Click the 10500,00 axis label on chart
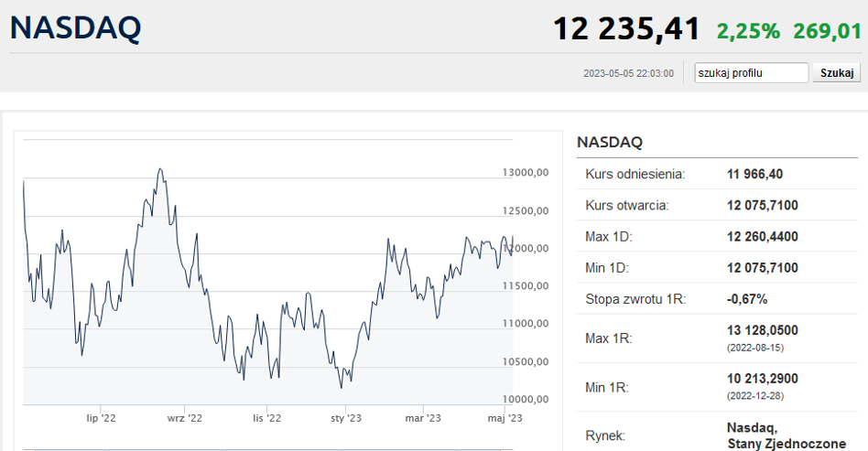 pyautogui.click(x=526, y=362)
